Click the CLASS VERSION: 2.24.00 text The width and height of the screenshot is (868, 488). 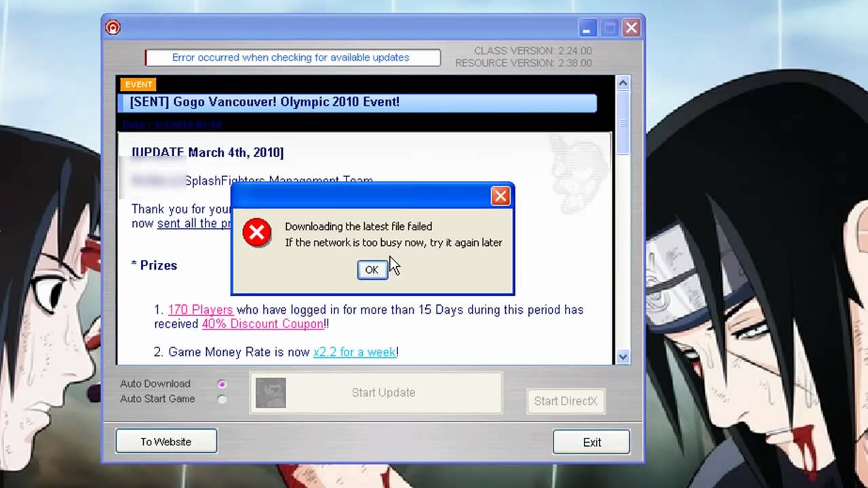click(x=533, y=51)
